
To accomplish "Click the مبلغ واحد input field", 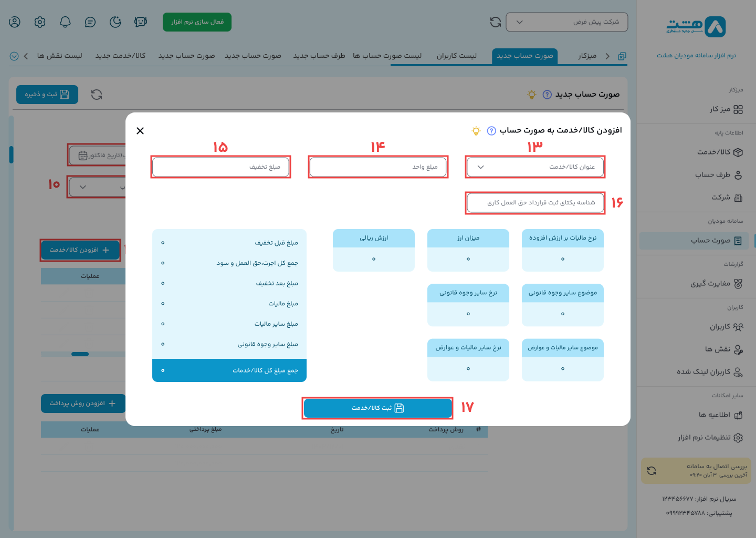I will point(377,167).
